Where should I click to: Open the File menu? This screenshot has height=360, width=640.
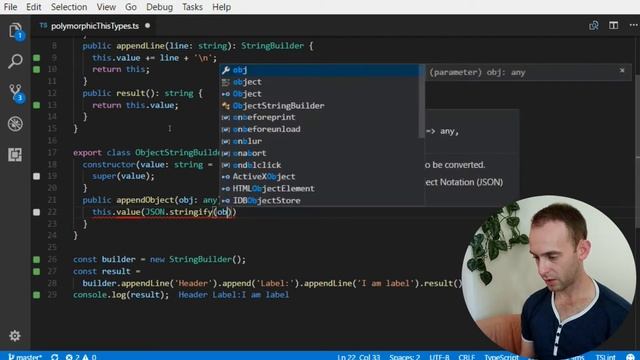[10, 7]
